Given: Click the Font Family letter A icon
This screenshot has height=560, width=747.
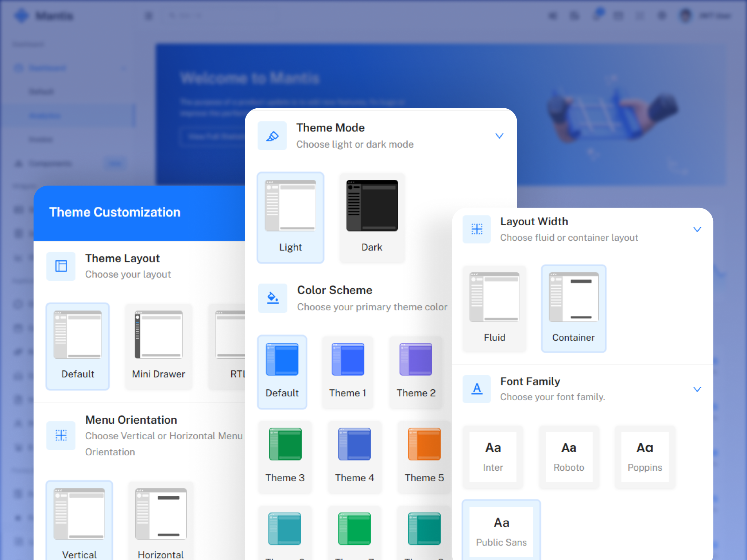Looking at the screenshot, I should tap(477, 389).
